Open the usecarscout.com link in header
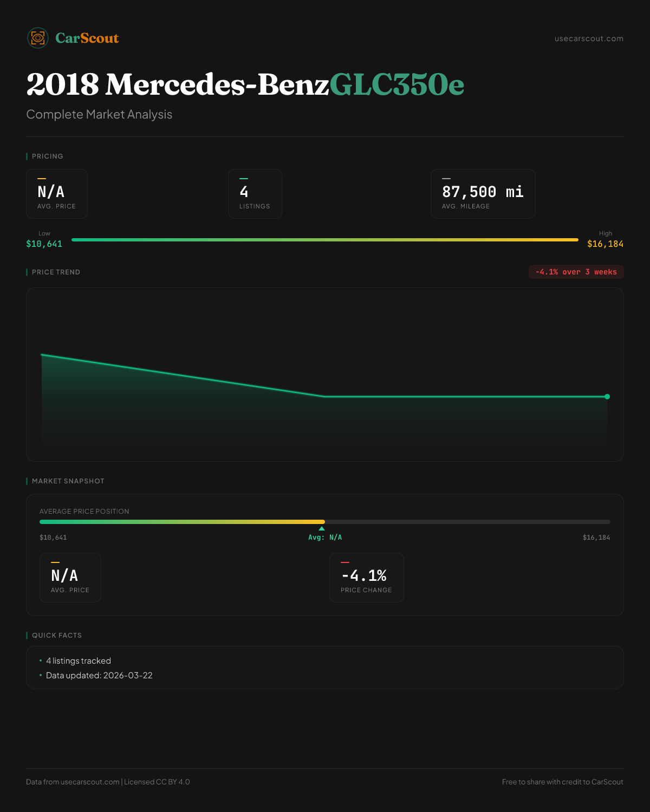This screenshot has height=812, width=650. pos(589,38)
